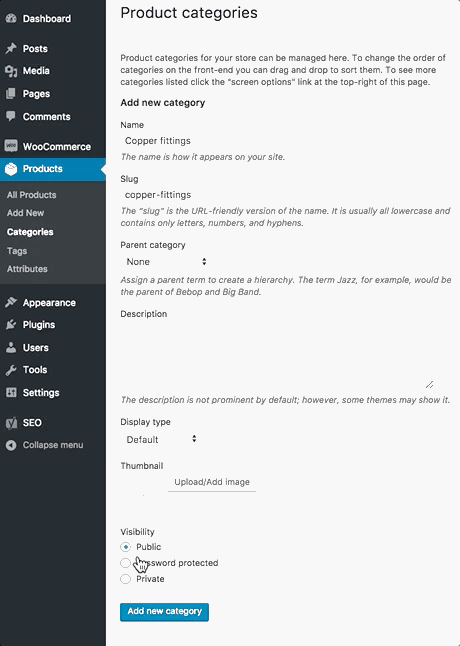Image resolution: width=460 pixels, height=646 pixels.
Task: Click the WooCommerce logo icon
Action: [x=11, y=146]
